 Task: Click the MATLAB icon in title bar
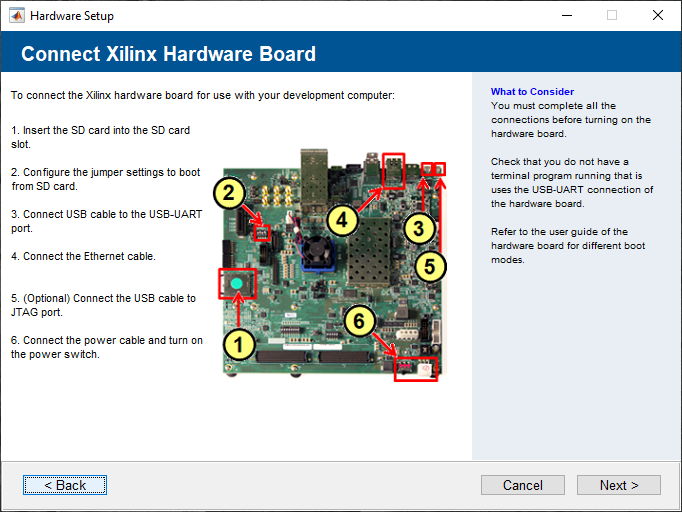[x=17, y=16]
